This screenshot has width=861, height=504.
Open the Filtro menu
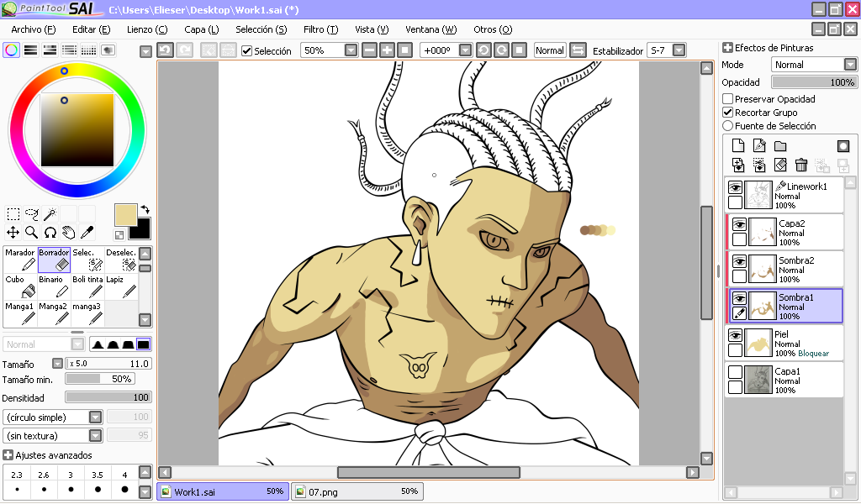320,29
